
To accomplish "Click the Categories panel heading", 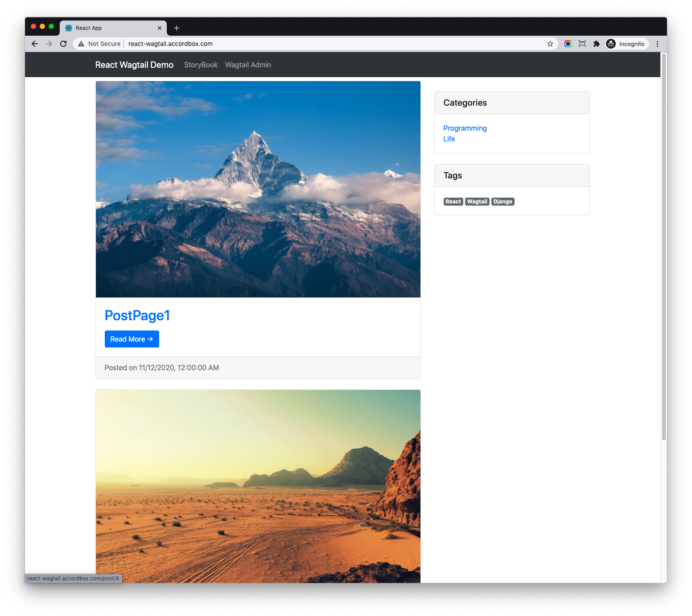I will [x=512, y=103].
